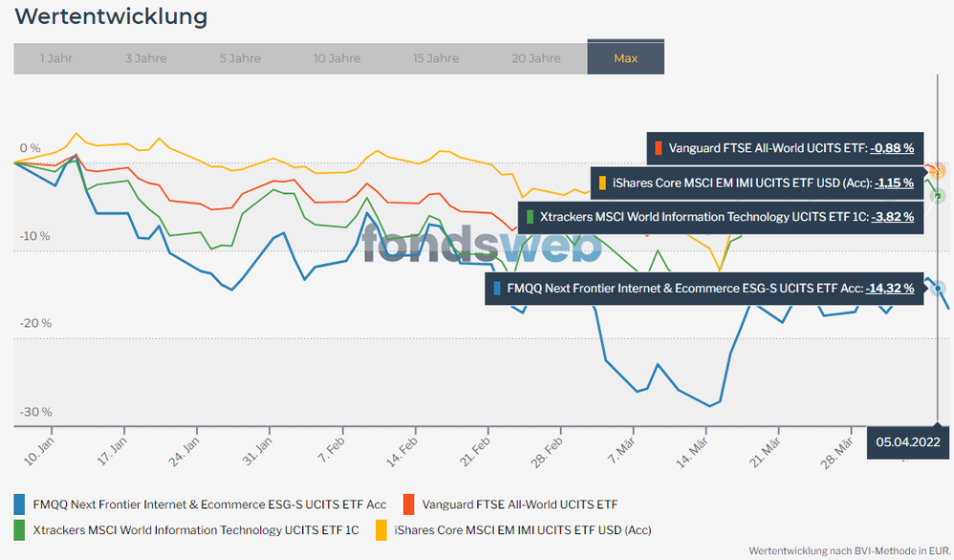Viewport: 954px width, 560px height.
Task: Click the 05.04.2022 date marker label
Action: tap(908, 442)
